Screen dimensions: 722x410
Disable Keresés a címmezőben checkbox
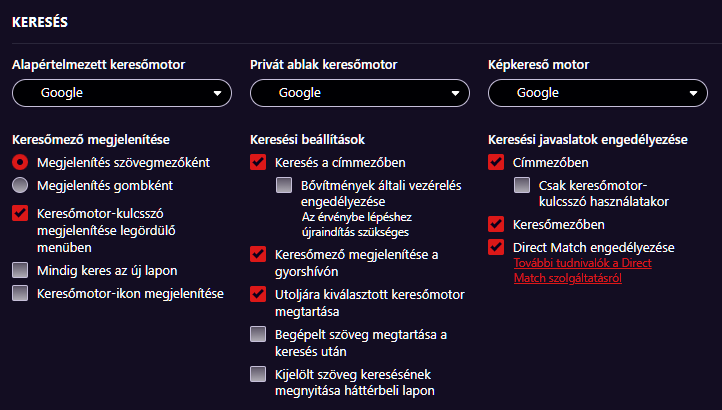pos(258,162)
